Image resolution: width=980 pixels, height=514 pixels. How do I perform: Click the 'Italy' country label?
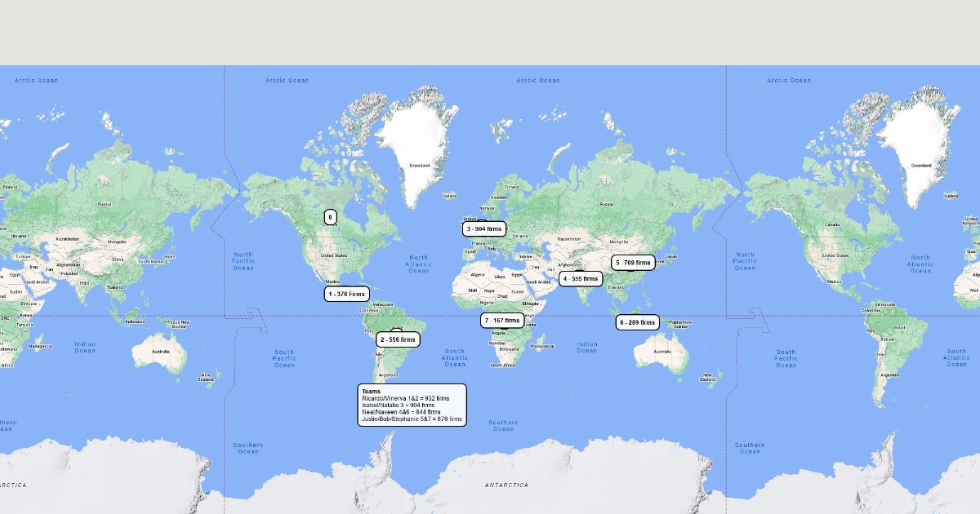tap(492, 249)
